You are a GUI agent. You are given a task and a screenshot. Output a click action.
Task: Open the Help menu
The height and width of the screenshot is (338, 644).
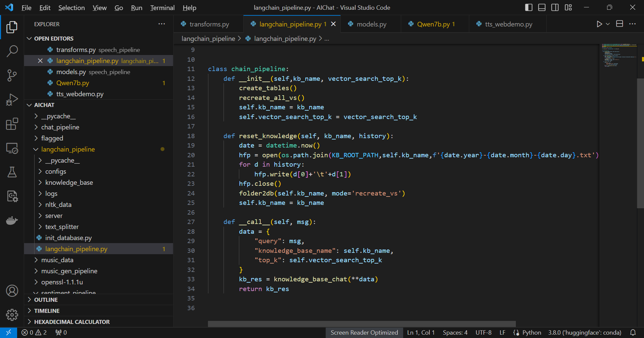(x=190, y=8)
